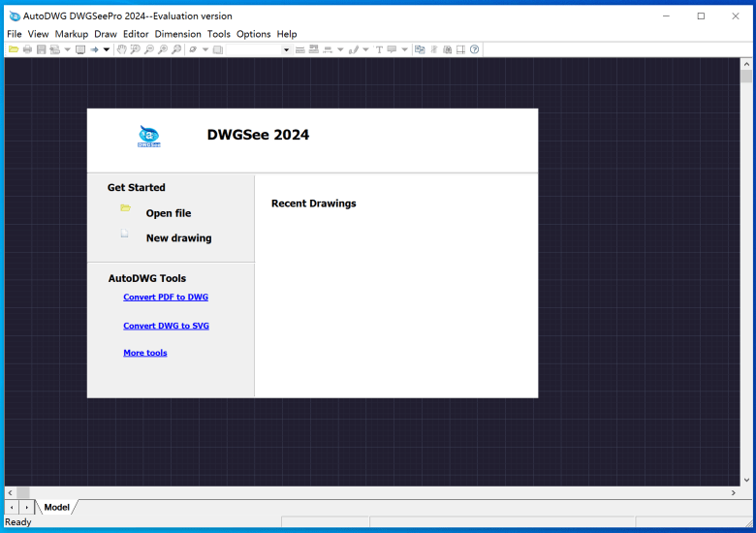The image size is (756, 533).
Task: Click the measure area icon
Action: pyautogui.click(x=314, y=48)
